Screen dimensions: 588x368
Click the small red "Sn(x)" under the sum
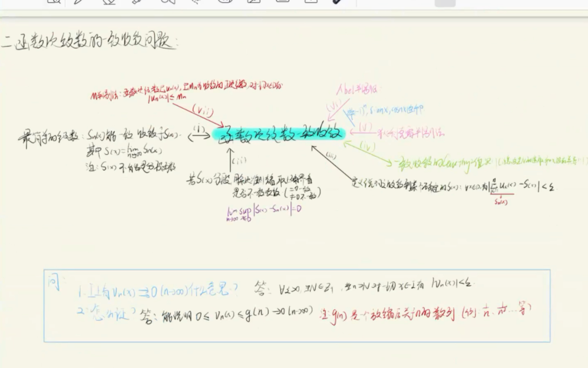[x=501, y=202]
